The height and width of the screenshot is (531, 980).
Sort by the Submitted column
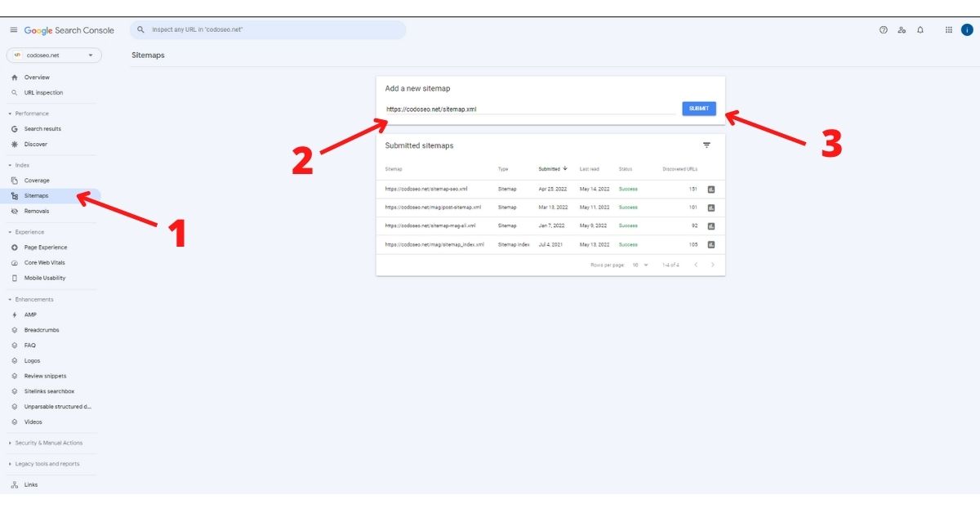[x=553, y=169]
